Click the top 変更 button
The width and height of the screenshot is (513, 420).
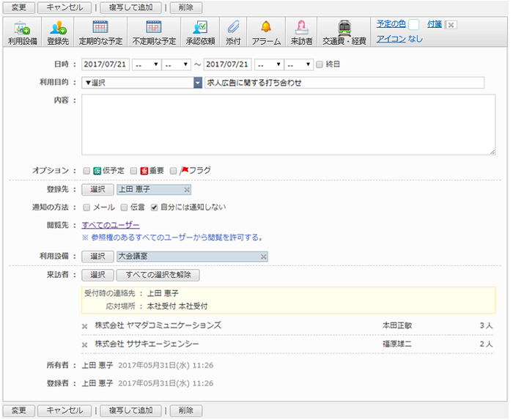[x=18, y=7]
